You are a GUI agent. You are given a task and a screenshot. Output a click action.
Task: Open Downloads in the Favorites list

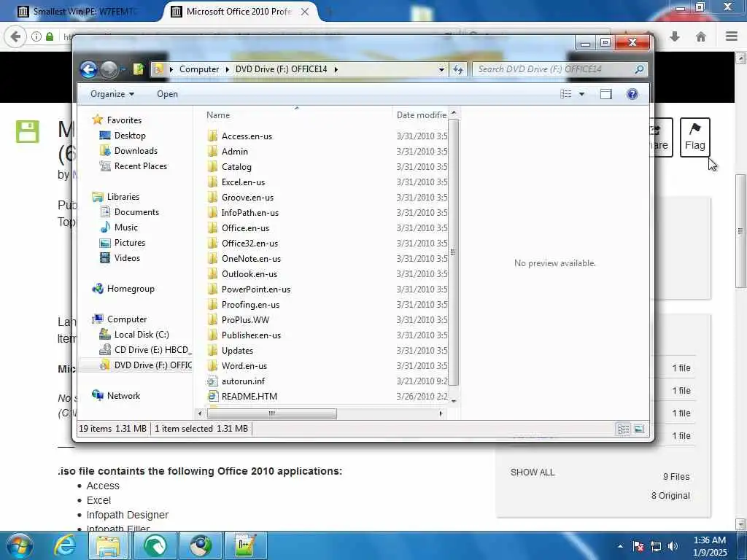[x=136, y=151]
